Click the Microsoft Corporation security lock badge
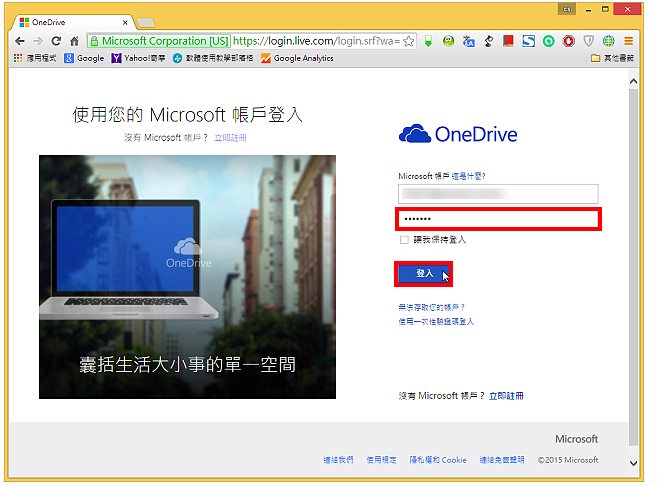 pos(159,41)
